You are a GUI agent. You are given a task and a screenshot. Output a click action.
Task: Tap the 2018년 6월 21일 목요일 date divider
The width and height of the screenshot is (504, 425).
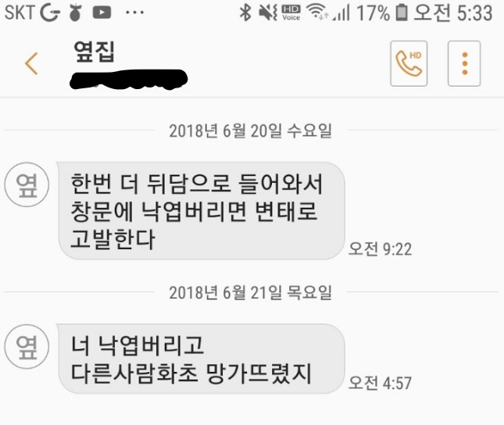tap(250, 293)
